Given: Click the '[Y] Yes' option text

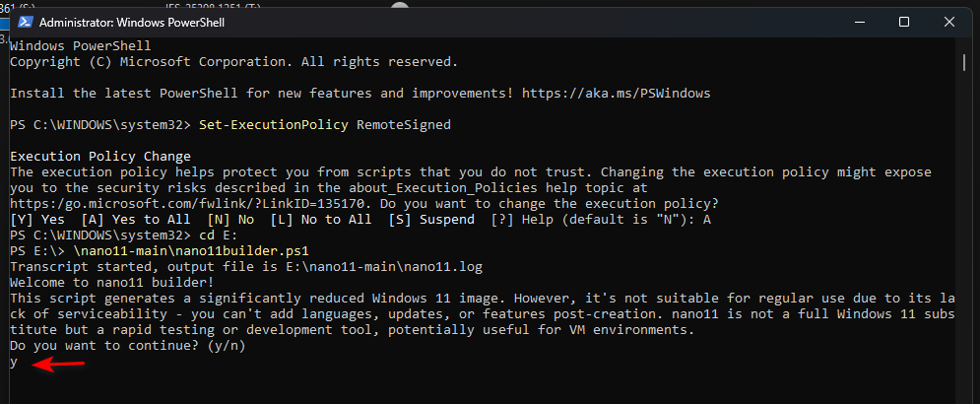Looking at the screenshot, I should click(x=37, y=220).
